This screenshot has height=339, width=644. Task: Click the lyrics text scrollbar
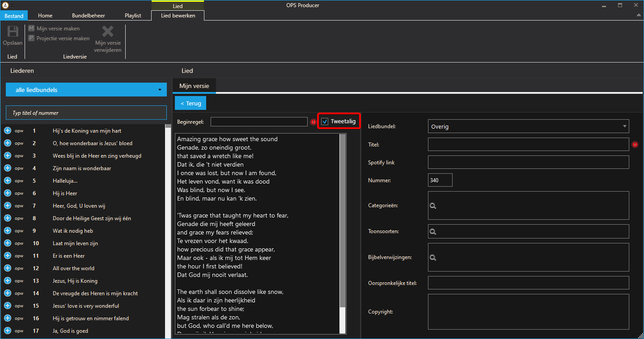coord(343,221)
